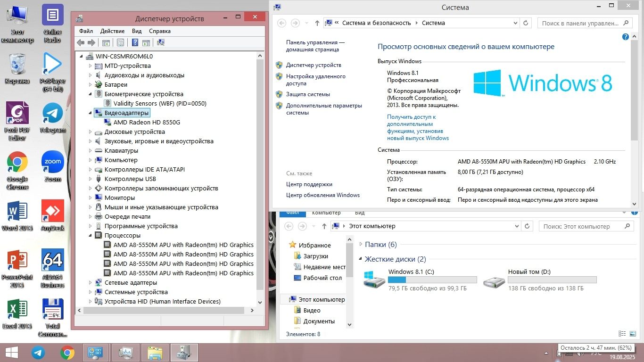Click Дополнительные параметры системы link

[324, 109]
